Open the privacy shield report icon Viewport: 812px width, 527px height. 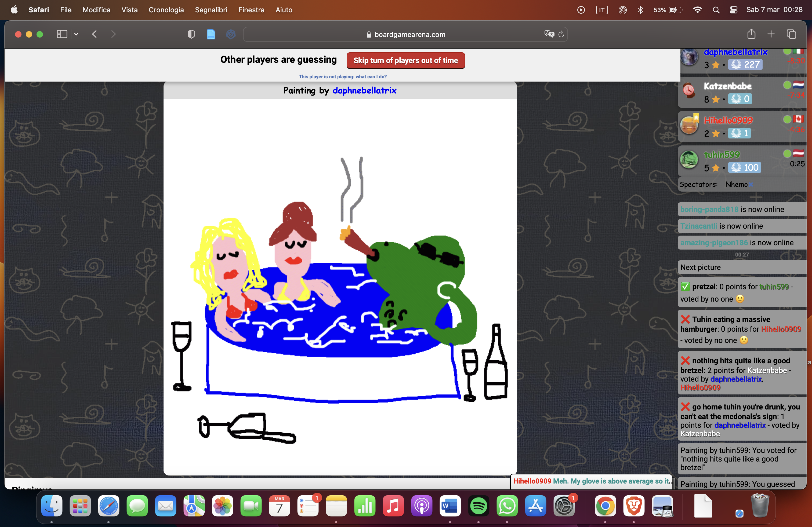pyautogui.click(x=191, y=34)
